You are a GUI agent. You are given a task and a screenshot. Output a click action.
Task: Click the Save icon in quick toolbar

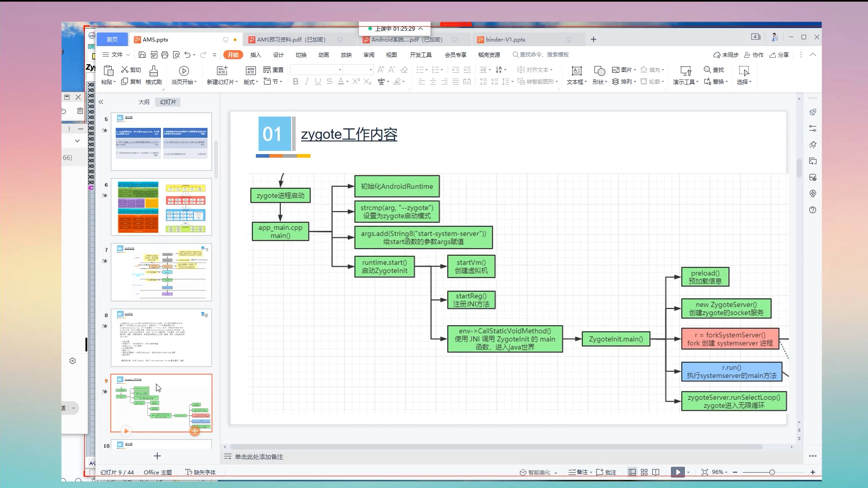pos(142,55)
